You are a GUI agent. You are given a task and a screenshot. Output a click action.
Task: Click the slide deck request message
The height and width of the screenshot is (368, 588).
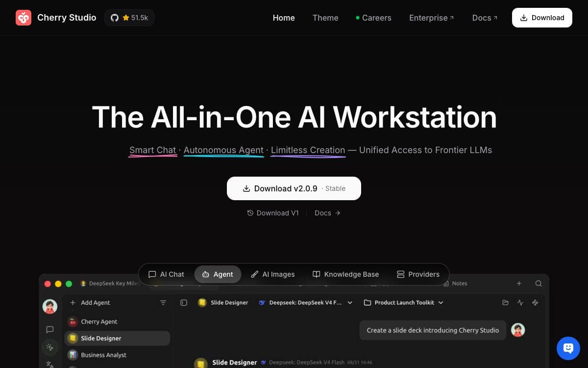click(x=433, y=330)
